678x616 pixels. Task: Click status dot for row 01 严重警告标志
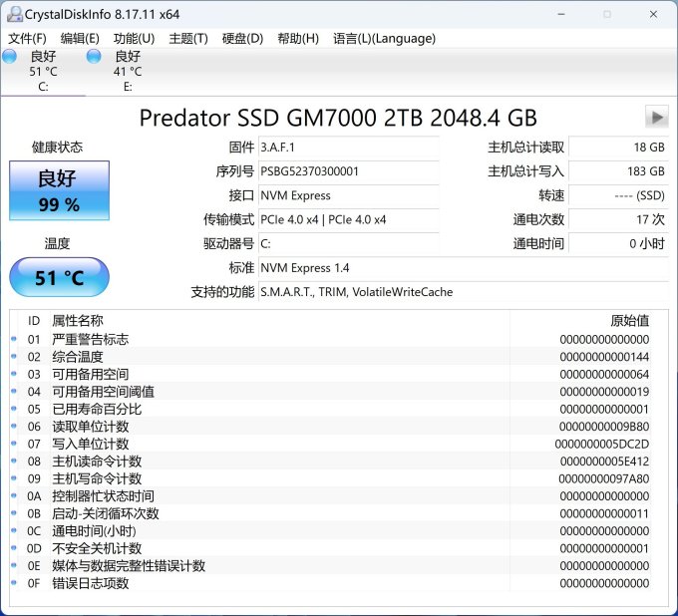(14, 339)
